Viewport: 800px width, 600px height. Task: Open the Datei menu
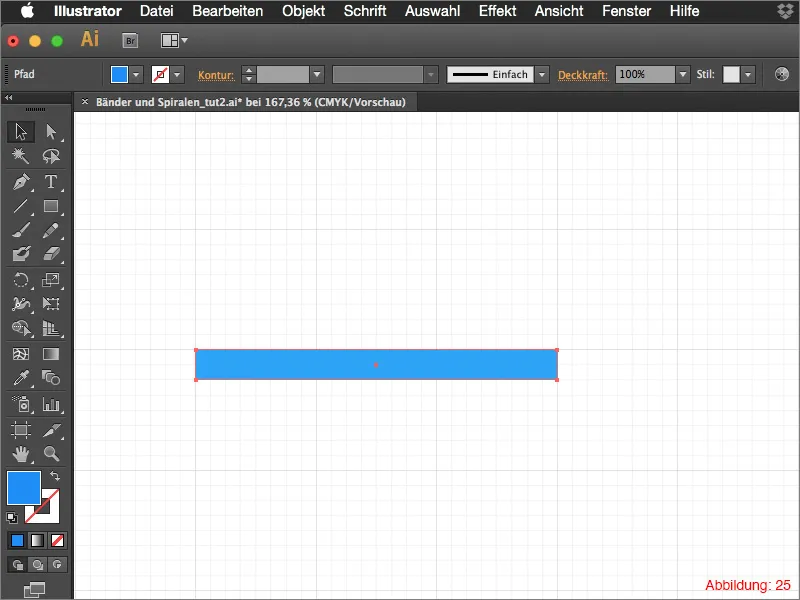click(157, 11)
